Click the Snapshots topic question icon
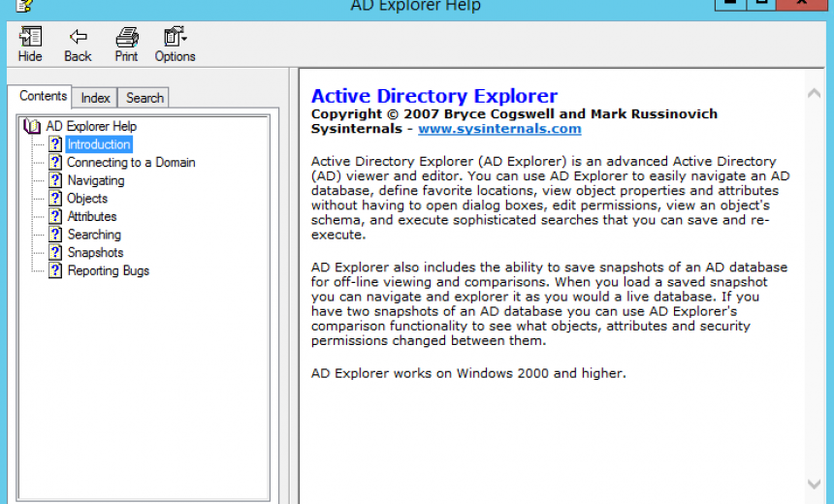 (55, 253)
